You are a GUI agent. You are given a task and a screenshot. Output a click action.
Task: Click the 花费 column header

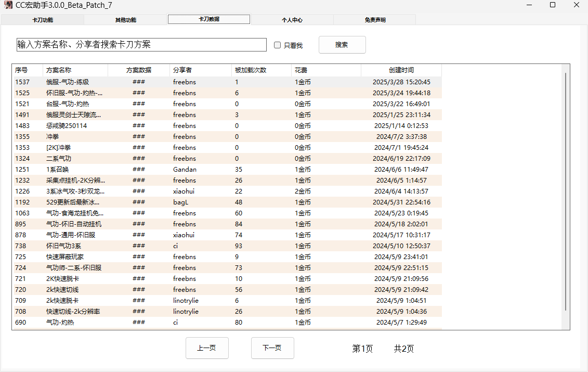[x=326, y=70]
